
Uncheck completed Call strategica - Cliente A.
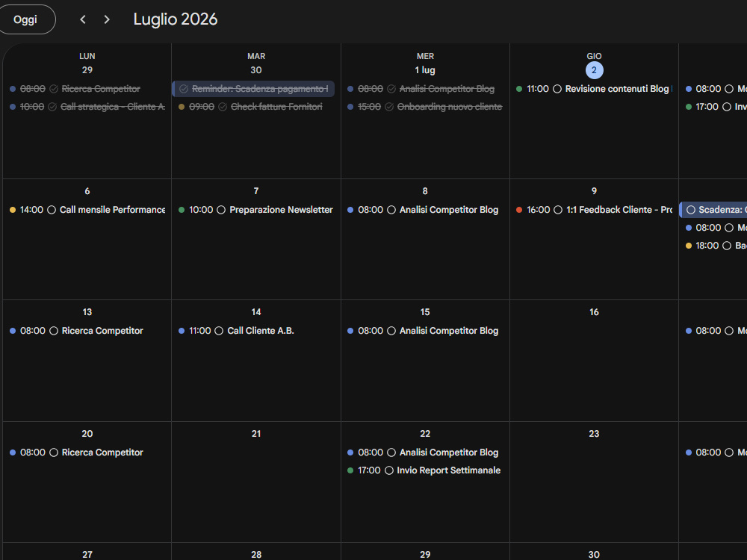[52, 107]
